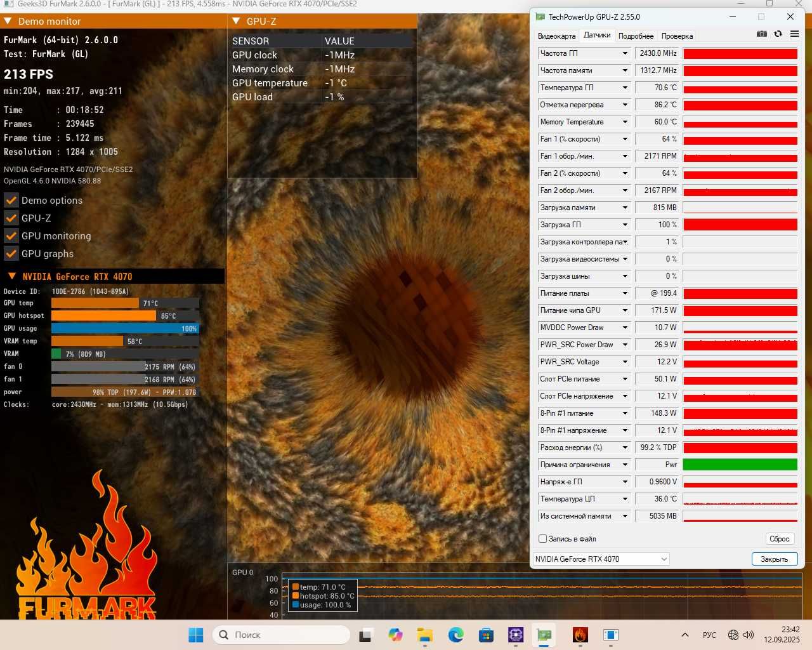This screenshot has height=650, width=812.
Task: Select 'Датчики' tab
Action: point(597,36)
